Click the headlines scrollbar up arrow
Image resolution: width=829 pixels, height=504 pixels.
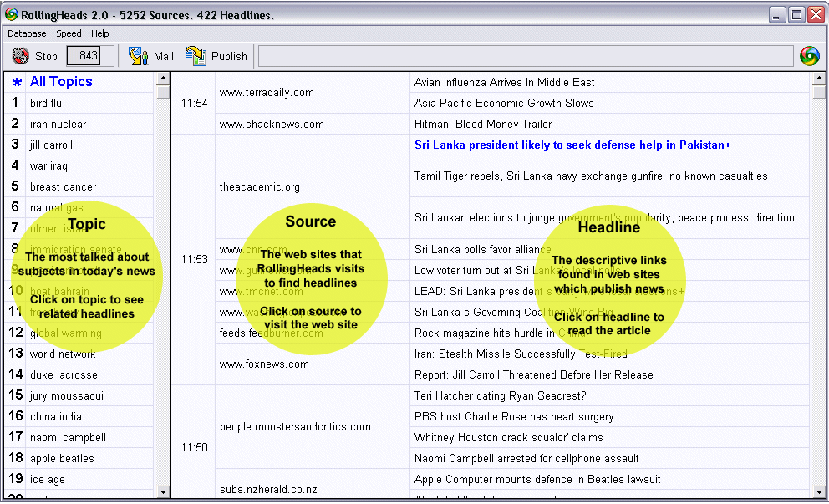818,79
